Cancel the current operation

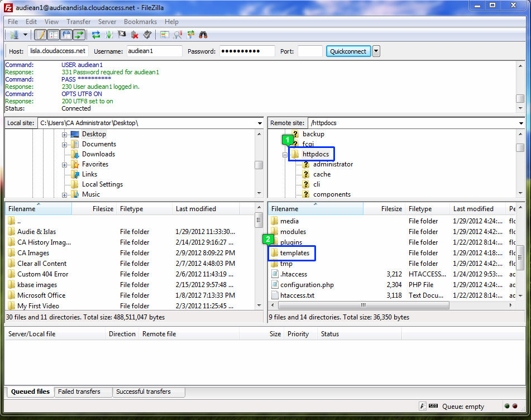point(122,35)
